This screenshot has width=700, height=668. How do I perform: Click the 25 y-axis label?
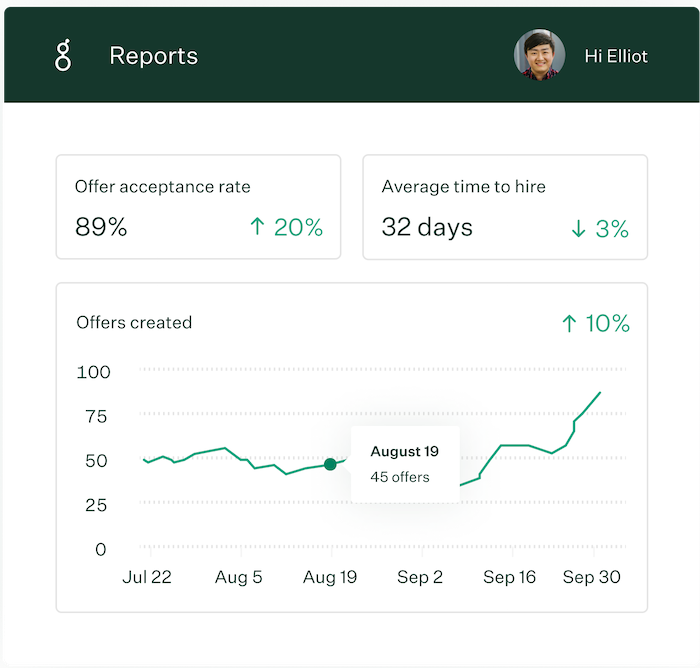coord(96,505)
